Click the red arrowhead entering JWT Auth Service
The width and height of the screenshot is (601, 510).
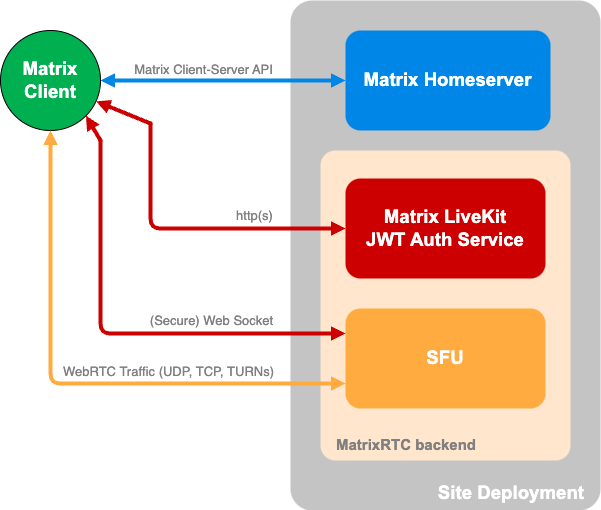(x=338, y=228)
